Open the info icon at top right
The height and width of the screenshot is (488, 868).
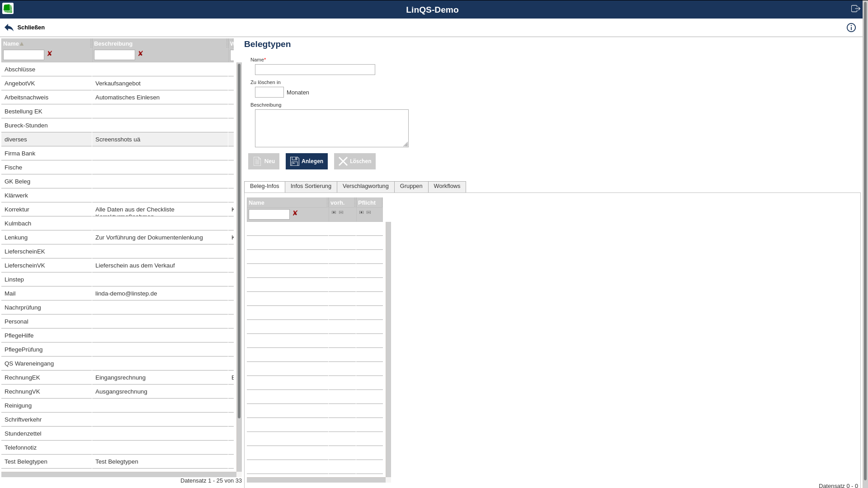click(x=851, y=28)
